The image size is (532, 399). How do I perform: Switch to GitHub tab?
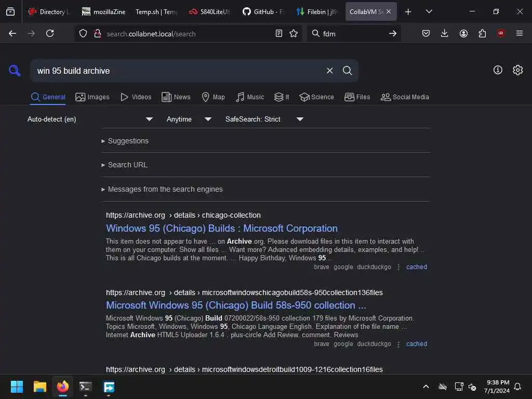pos(263,11)
